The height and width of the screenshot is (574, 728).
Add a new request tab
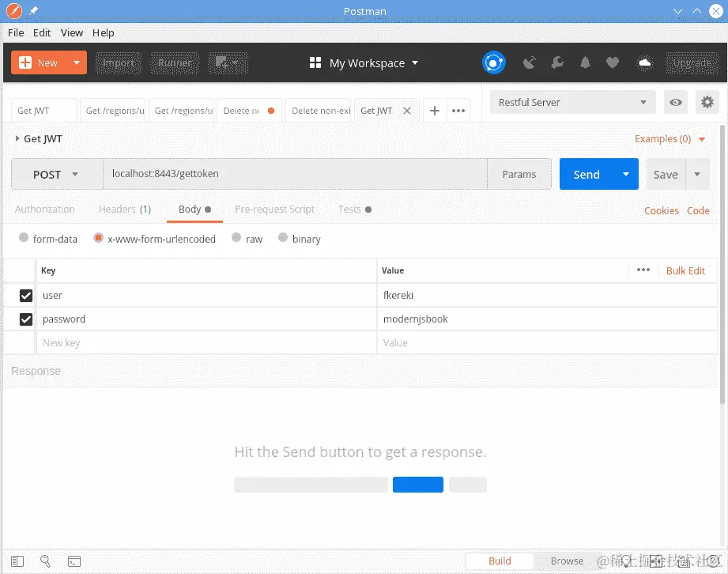[x=435, y=111]
